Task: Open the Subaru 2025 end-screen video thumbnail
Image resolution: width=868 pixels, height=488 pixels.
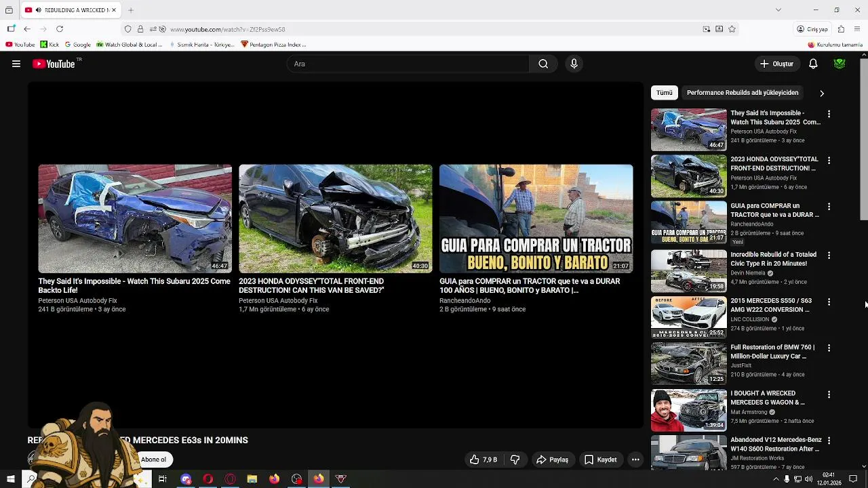Action: [x=135, y=218]
